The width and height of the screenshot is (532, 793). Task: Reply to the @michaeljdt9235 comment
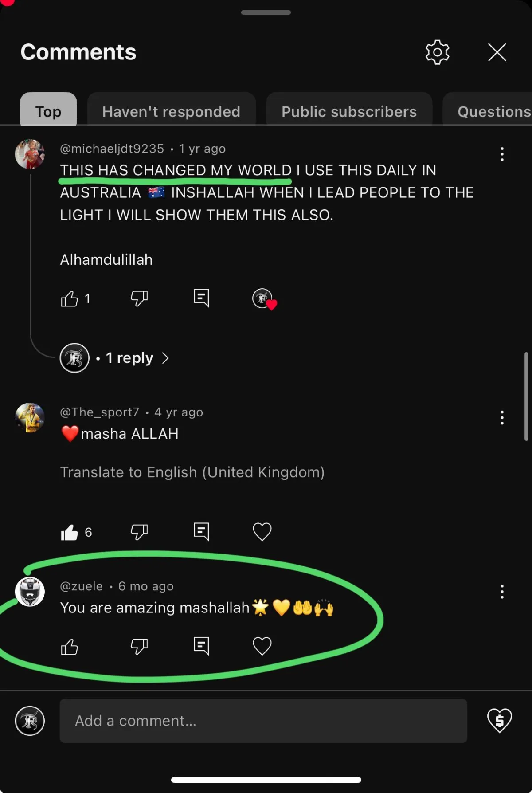(201, 298)
